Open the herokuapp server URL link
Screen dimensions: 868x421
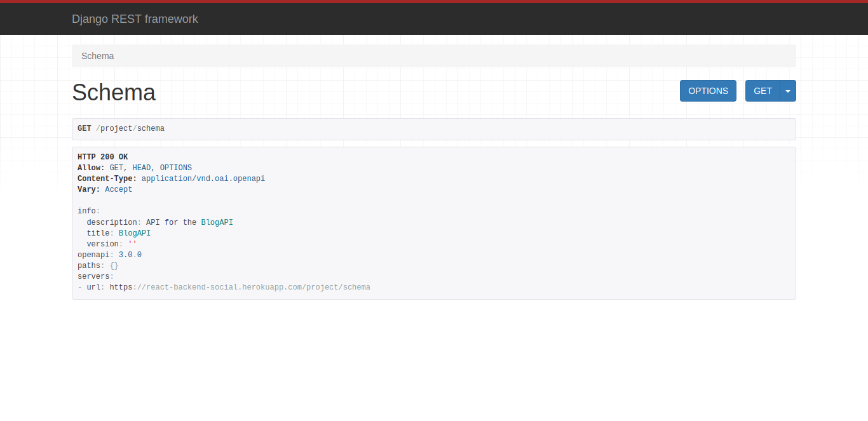click(x=240, y=287)
